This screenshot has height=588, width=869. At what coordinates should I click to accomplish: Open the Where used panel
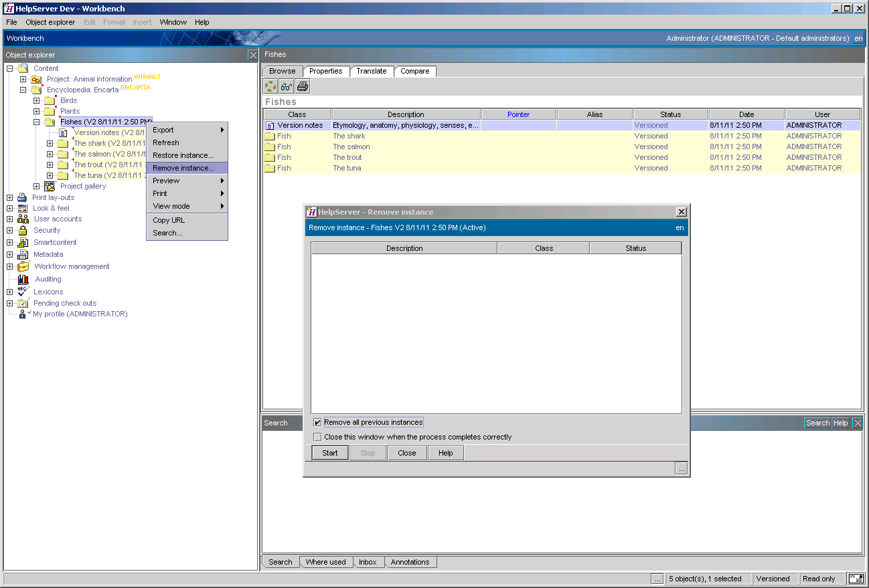click(326, 562)
